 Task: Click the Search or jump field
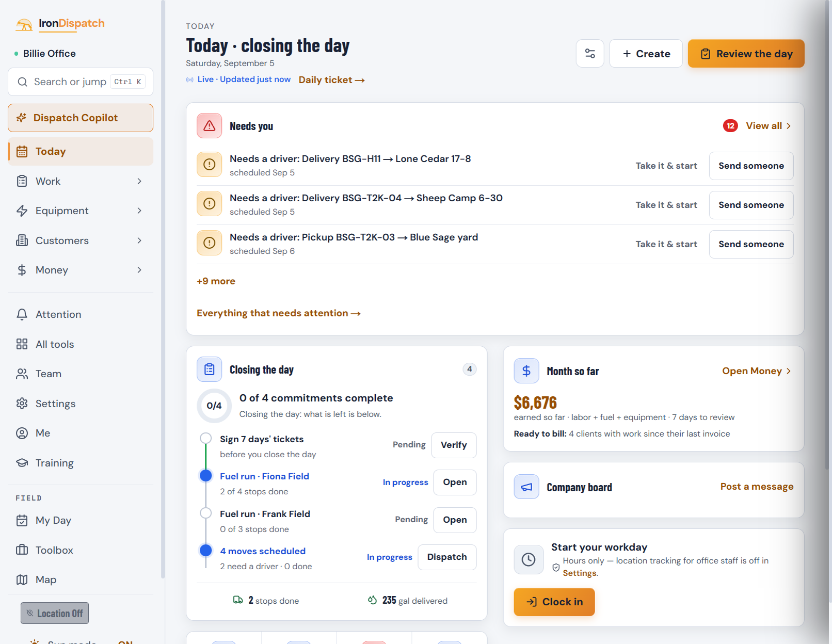[81, 82]
